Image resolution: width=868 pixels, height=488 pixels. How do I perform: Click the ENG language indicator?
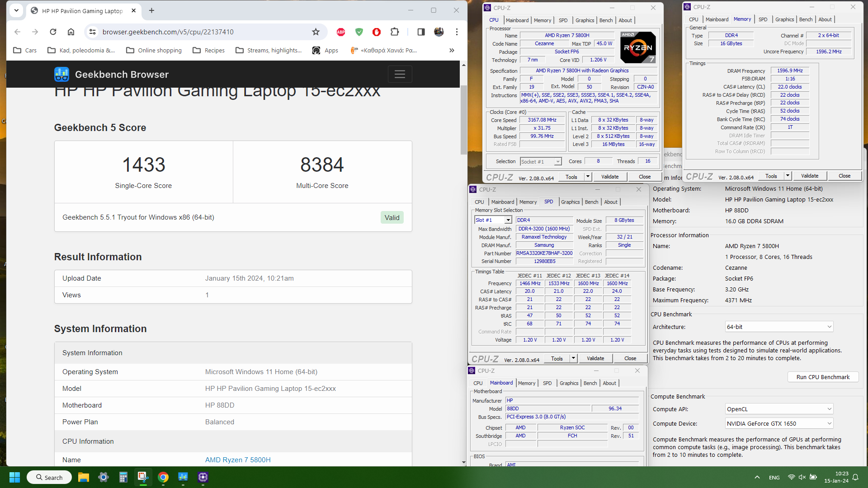tap(774, 477)
